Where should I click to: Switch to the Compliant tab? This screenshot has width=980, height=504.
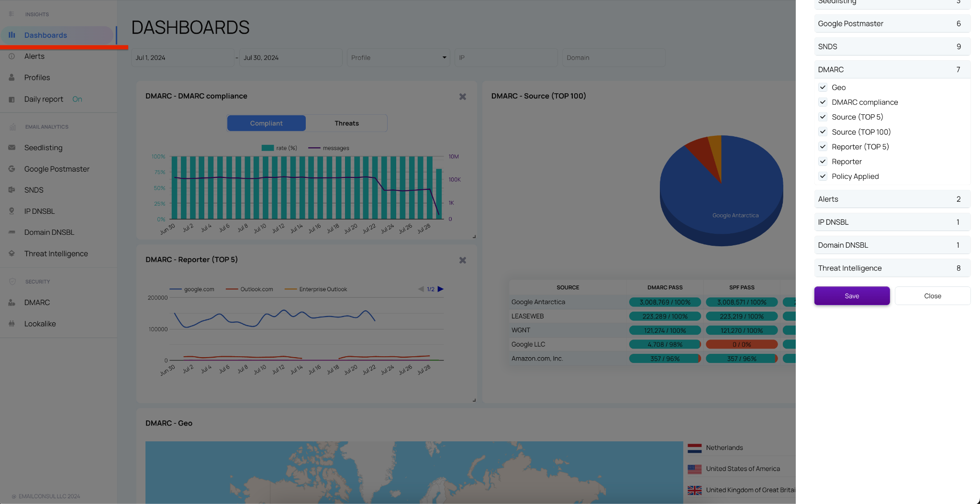click(266, 123)
